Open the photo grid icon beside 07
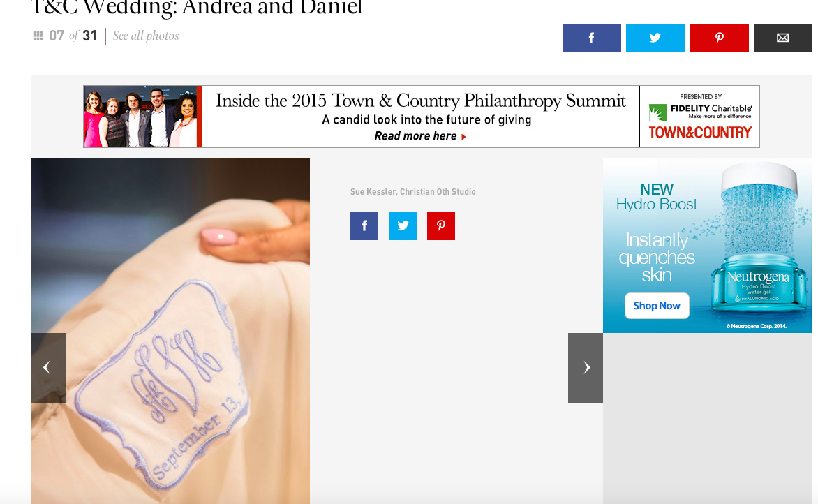This screenshot has height=504, width=818. 38,36
